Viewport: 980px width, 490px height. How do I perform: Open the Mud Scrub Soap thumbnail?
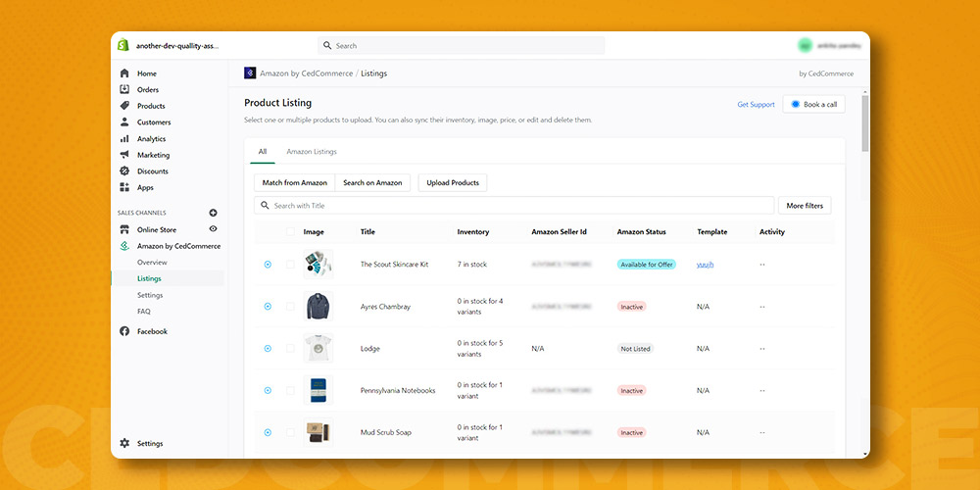click(318, 432)
